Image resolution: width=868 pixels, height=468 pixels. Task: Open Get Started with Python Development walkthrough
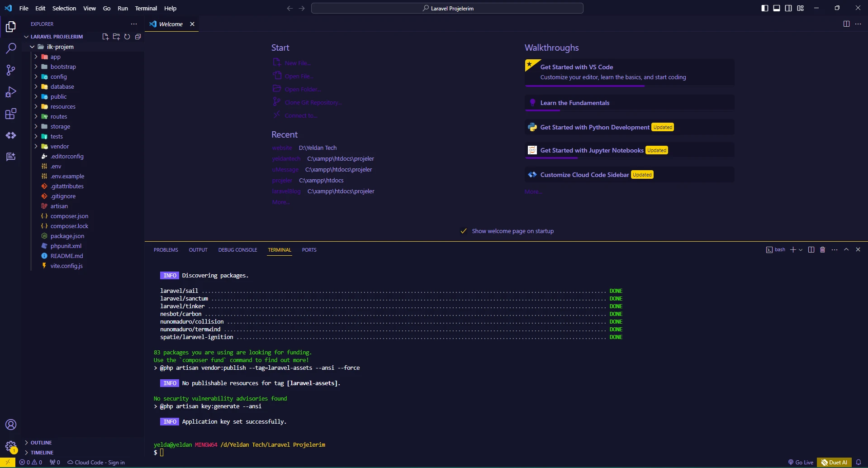click(630, 127)
